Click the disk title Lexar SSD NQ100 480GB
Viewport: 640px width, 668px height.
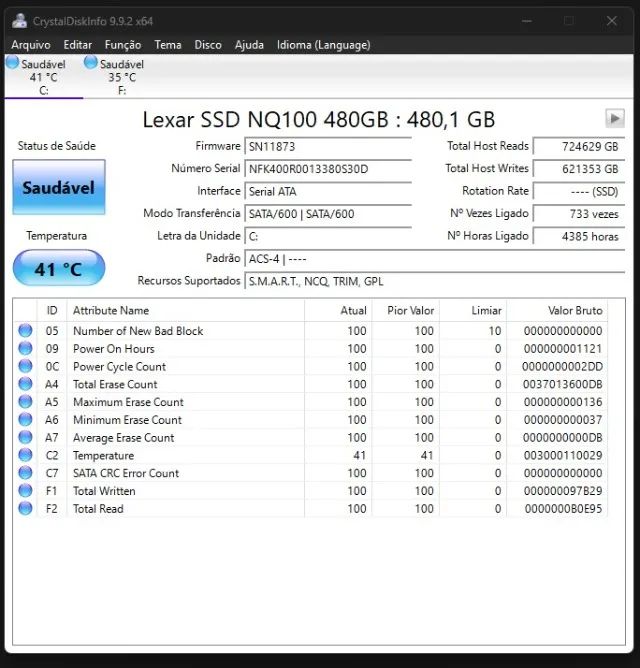pyautogui.click(x=319, y=119)
